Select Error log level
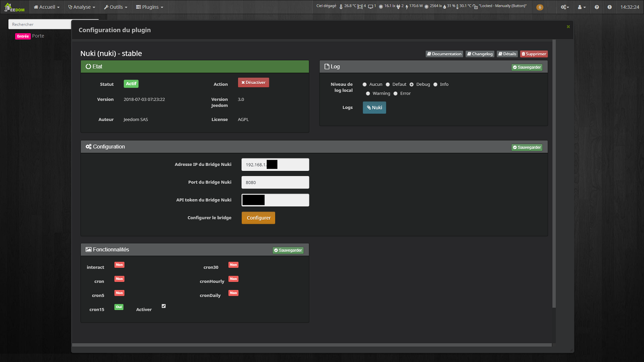This screenshot has height=362, width=644. pos(395,94)
